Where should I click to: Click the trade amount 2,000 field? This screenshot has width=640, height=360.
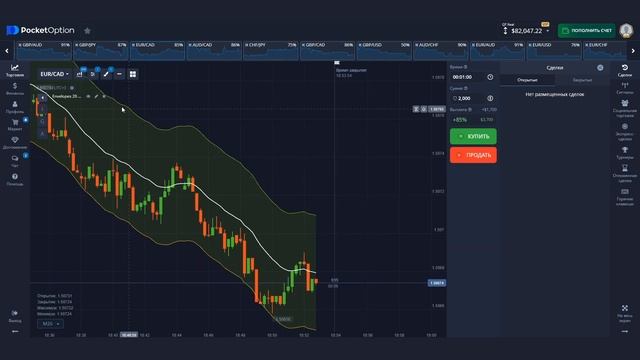(473, 98)
